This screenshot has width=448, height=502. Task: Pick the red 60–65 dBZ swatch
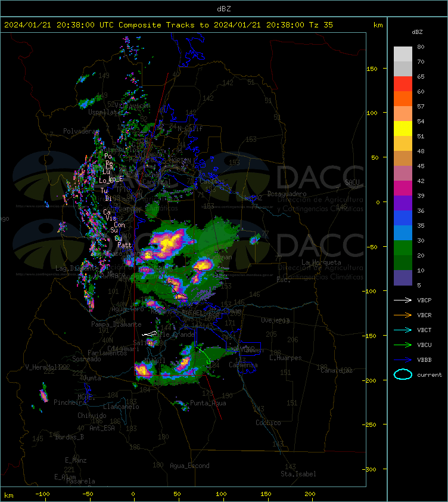coord(403,83)
